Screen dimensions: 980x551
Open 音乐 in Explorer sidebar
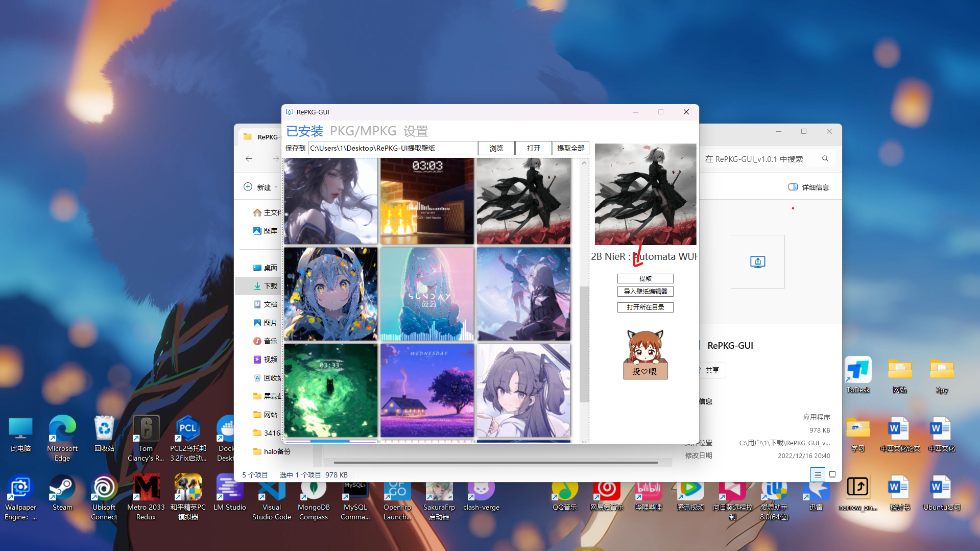266,341
